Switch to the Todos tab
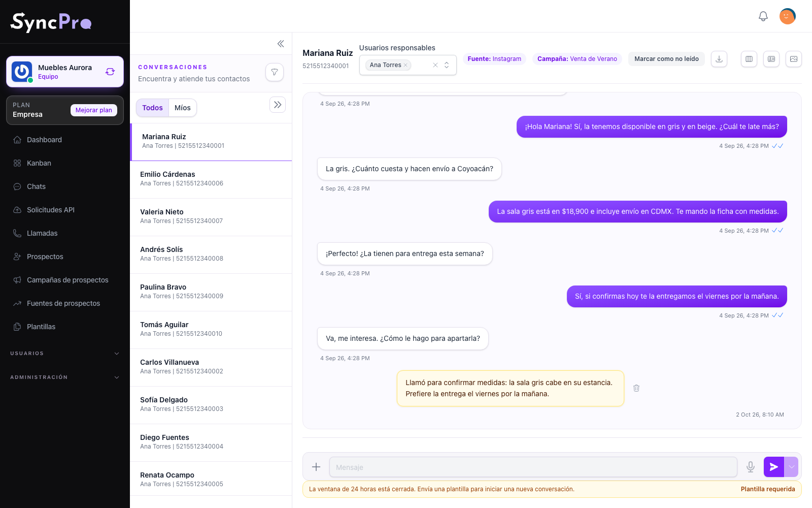The height and width of the screenshot is (508, 812). [x=152, y=108]
